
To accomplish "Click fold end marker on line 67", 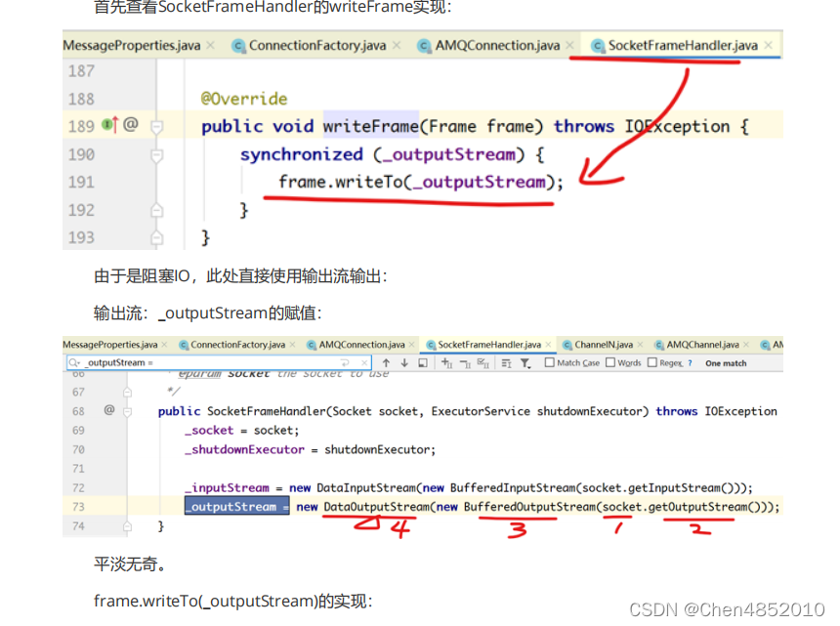I will point(128,393).
